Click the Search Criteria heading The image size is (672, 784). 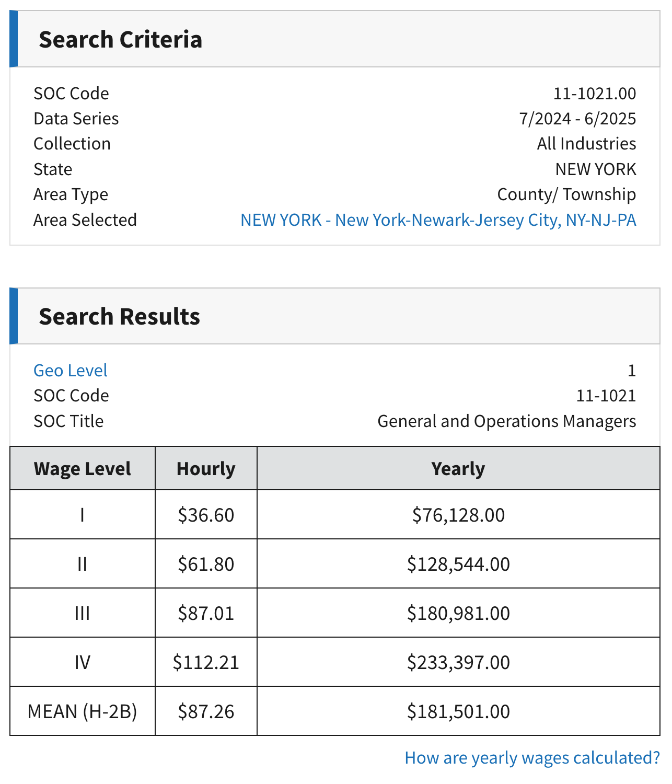click(x=121, y=39)
